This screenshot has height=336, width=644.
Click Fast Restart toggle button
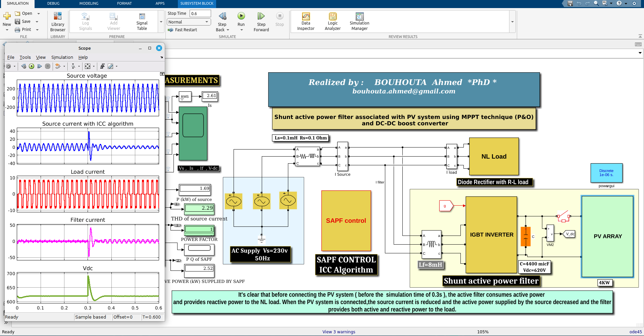pyautogui.click(x=183, y=30)
